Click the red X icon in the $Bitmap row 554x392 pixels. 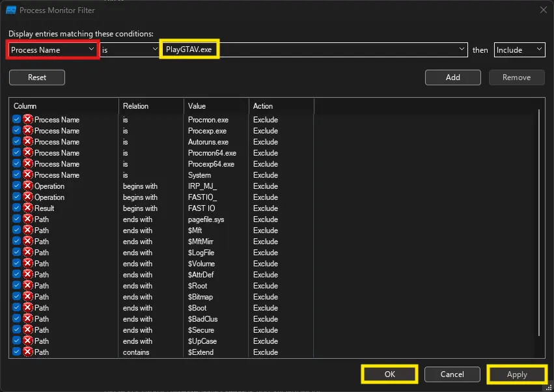coord(28,296)
